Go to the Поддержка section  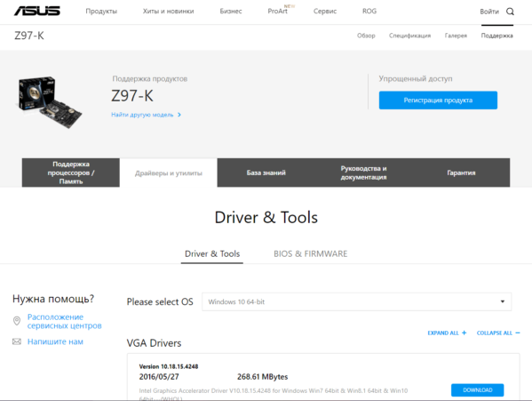[497, 36]
